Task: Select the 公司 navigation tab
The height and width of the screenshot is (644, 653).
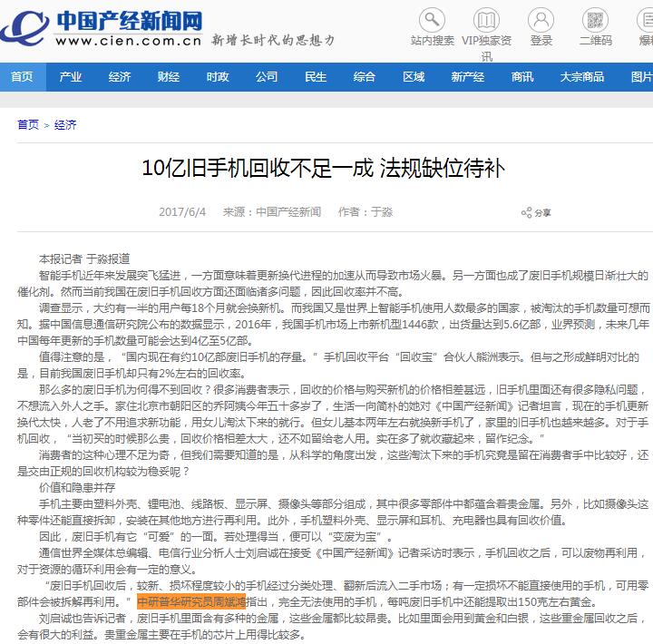Action: 267,77
